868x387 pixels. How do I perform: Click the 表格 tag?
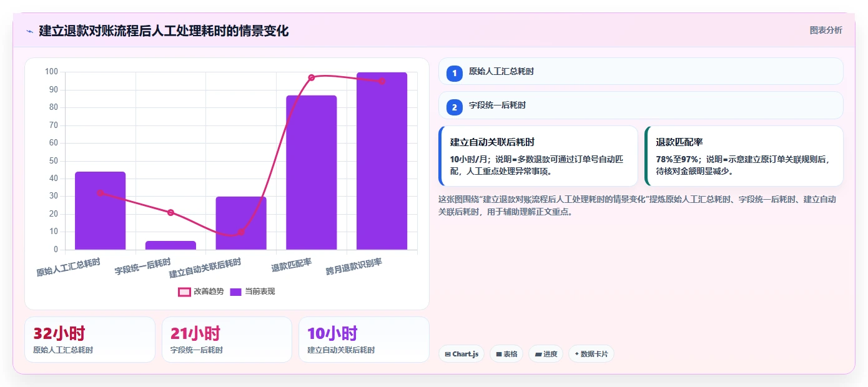tap(506, 354)
